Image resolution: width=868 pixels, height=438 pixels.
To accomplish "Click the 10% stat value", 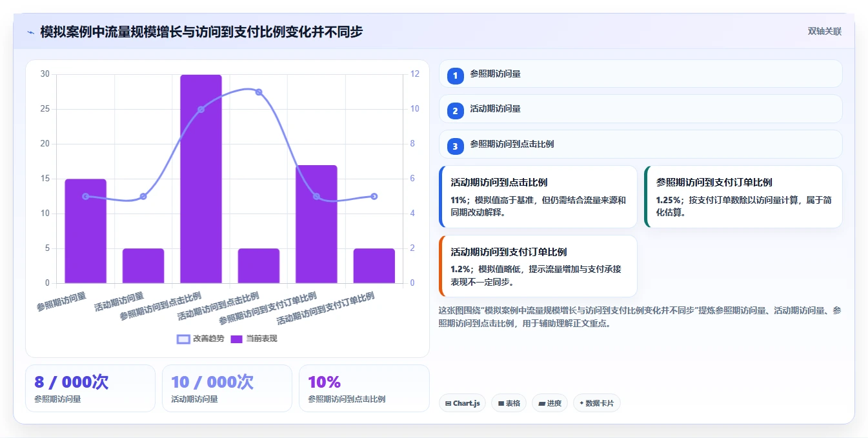I will click(x=324, y=382).
